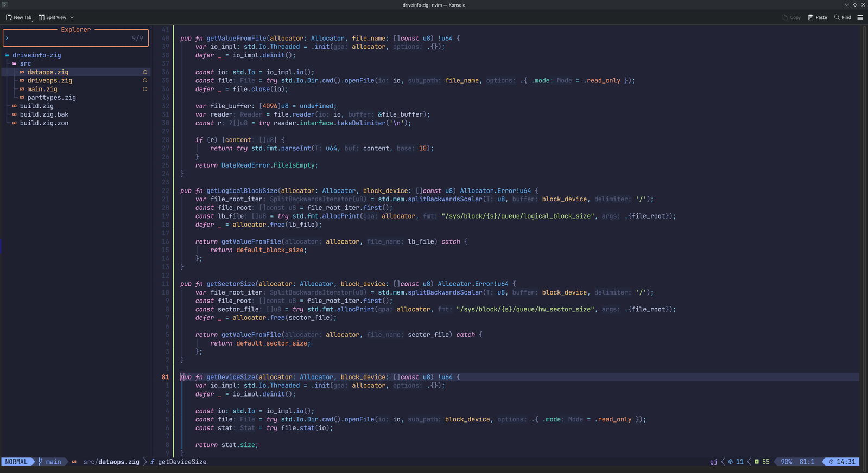Click the modified circle marker on main.zig row
Screen dimensions: 868x473
(145, 89)
